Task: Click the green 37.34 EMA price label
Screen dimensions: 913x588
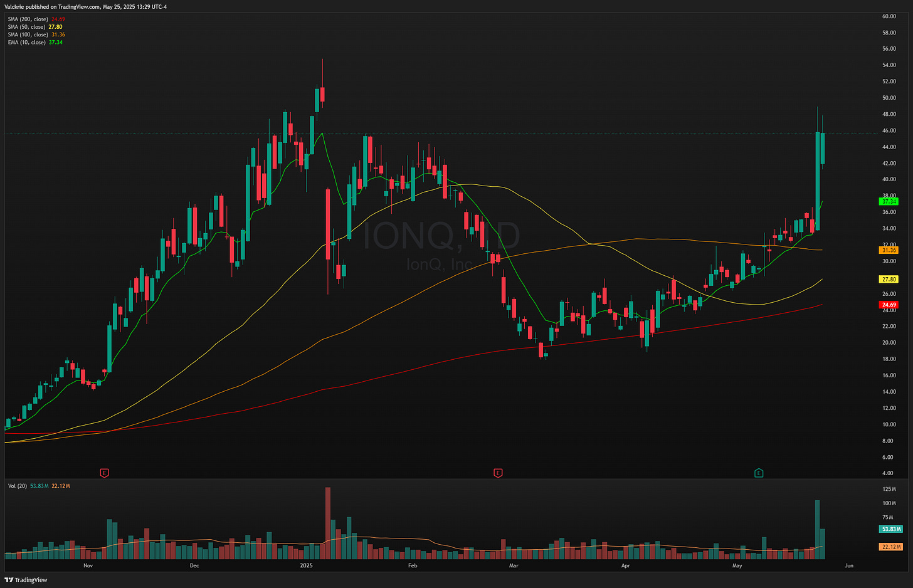Action: click(889, 202)
